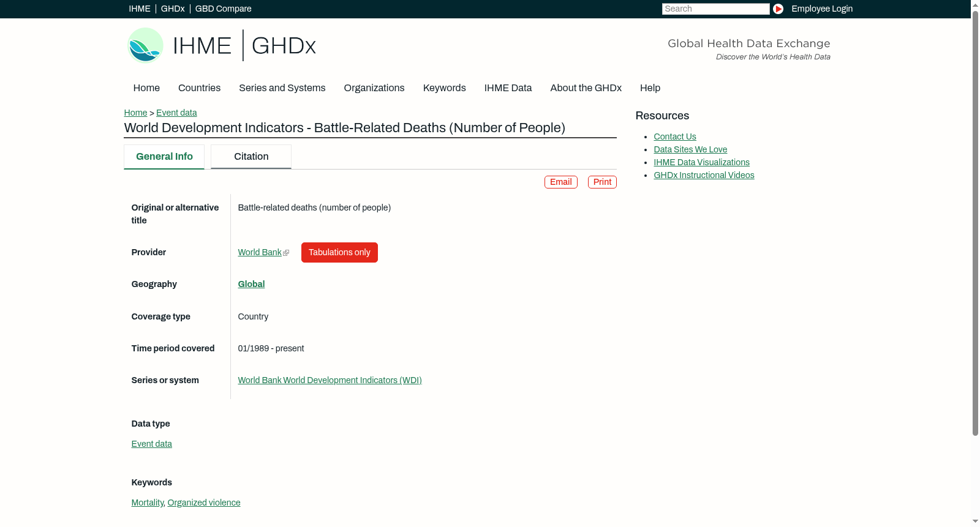The height and width of the screenshot is (527, 980).
Task: Open GBD Compare link in top bar
Action: pyautogui.click(x=224, y=9)
